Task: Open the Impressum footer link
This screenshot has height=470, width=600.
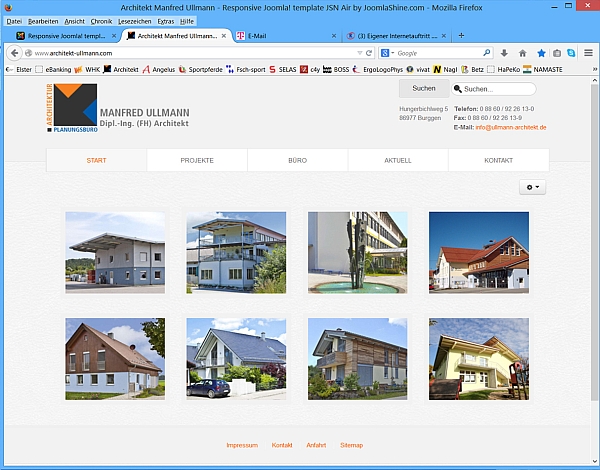Action: pos(242,445)
